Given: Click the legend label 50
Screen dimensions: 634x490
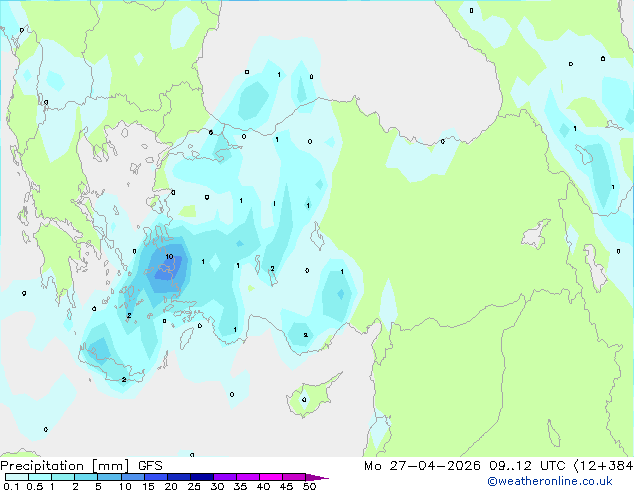Looking at the screenshot, I should 309,486.
